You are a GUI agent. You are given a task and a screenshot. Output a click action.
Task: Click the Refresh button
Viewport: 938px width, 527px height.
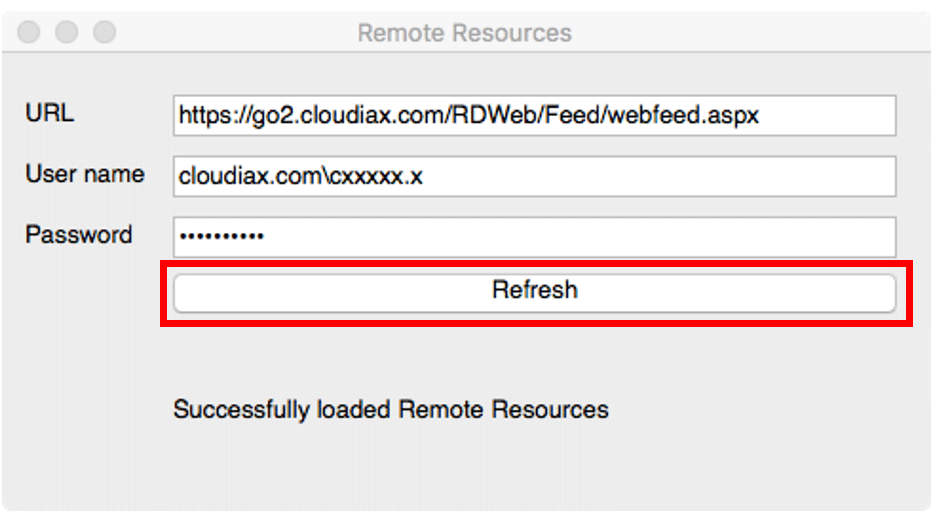pyautogui.click(x=534, y=293)
